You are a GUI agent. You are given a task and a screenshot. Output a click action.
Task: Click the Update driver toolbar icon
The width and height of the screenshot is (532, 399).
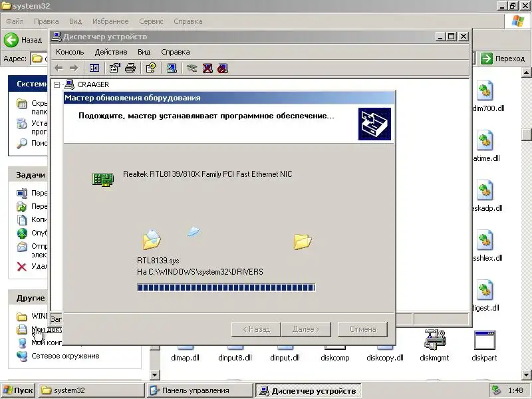tap(192, 68)
